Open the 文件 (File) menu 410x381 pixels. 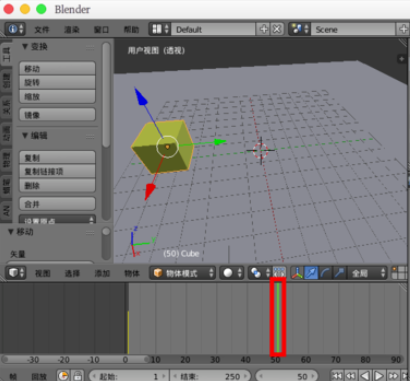pyautogui.click(x=42, y=30)
